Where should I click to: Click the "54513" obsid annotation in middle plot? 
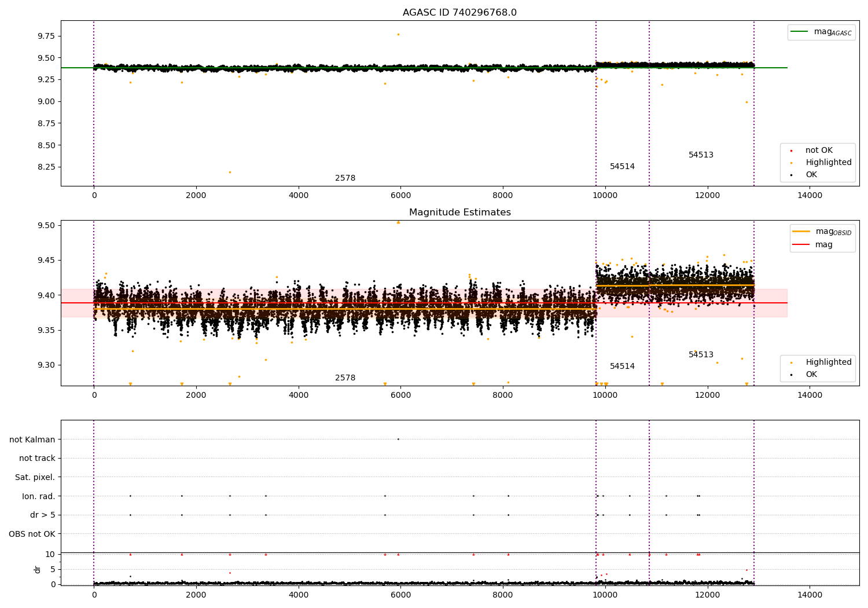pos(701,355)
